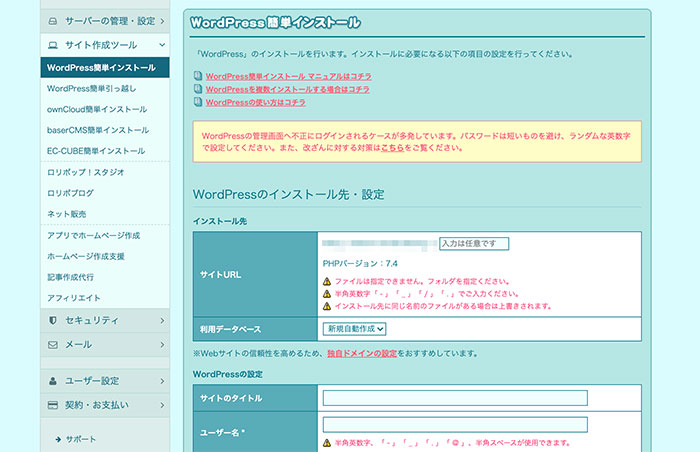This screenshot has height=452, width=700.
Task: Collapse サイト作成ツール chevron
Action: (x=162, y=45)
